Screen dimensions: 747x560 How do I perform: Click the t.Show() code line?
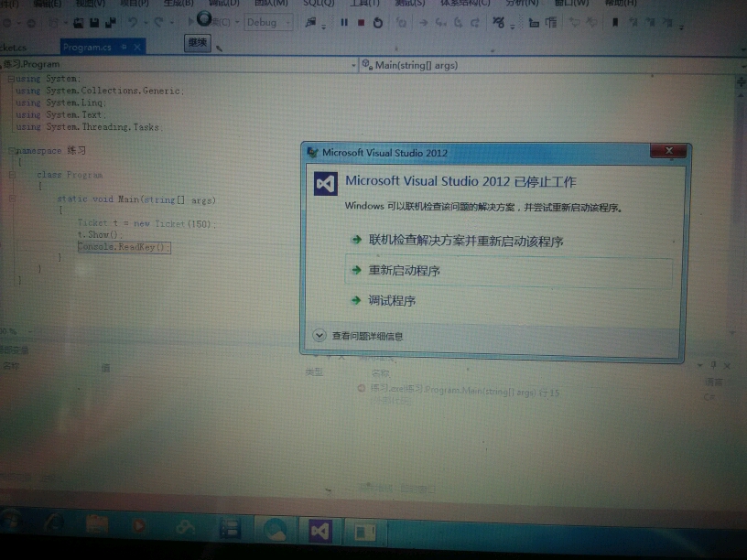click(x=100, y=235)
